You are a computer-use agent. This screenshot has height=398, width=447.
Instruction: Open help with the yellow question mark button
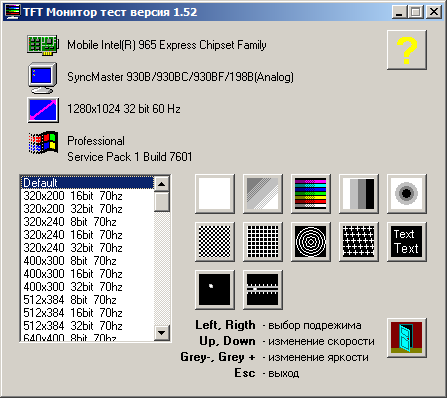407,50
